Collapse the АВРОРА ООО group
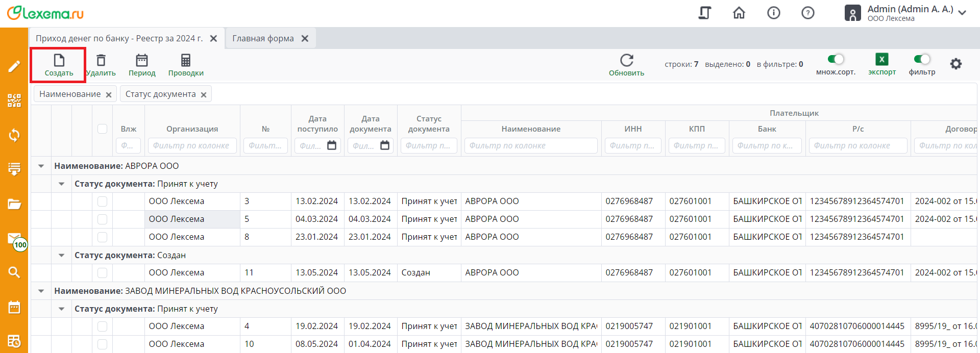The width and height of the screenshot is (980, 353). [41, 166]
